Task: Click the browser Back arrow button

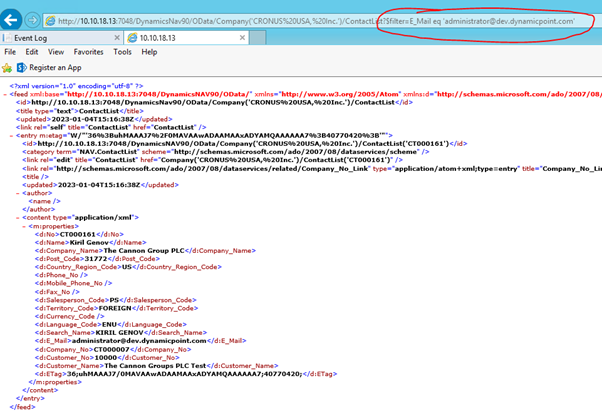Action: click(x=10, y=20)
